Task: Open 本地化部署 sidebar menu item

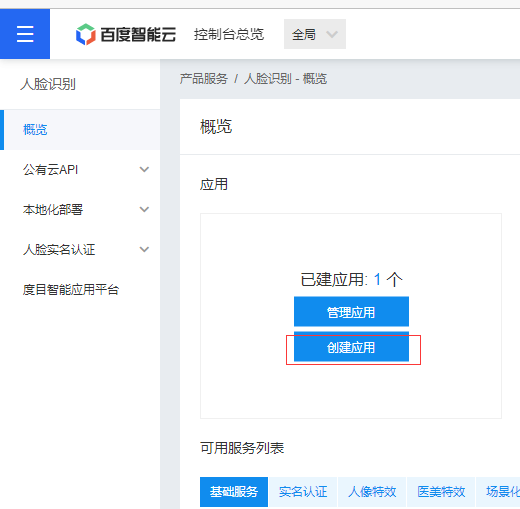Action: [80, 210]
